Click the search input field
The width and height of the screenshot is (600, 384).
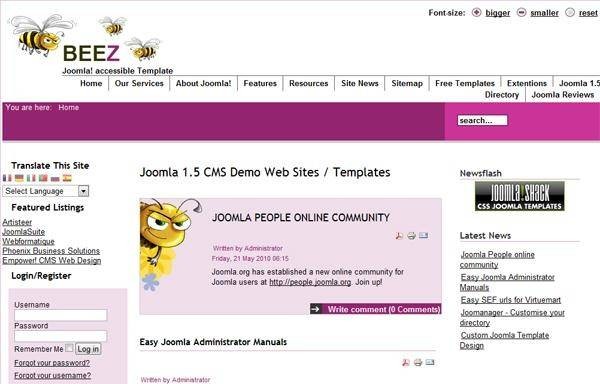pos(483,120)
